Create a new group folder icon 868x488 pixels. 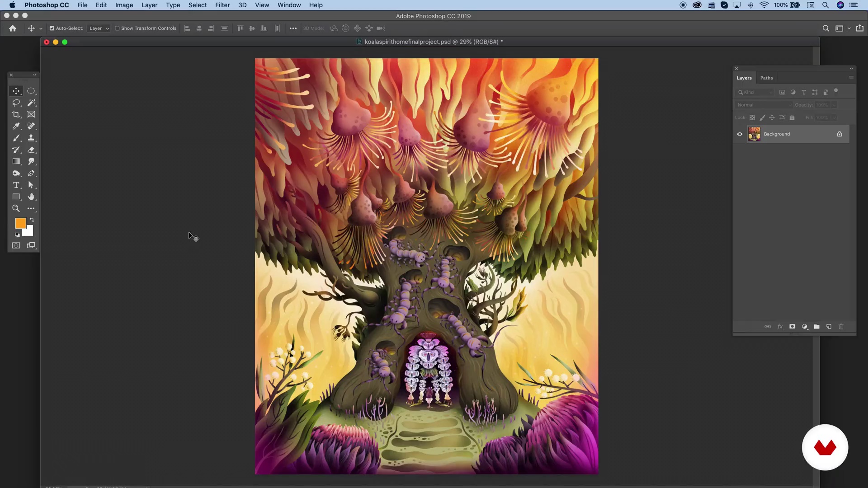tap(816, 326)
